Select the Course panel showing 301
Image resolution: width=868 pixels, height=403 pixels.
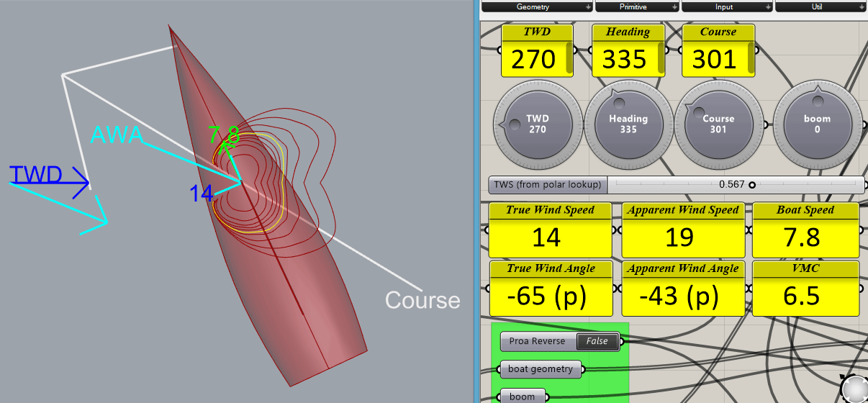[x=718, y=51]
